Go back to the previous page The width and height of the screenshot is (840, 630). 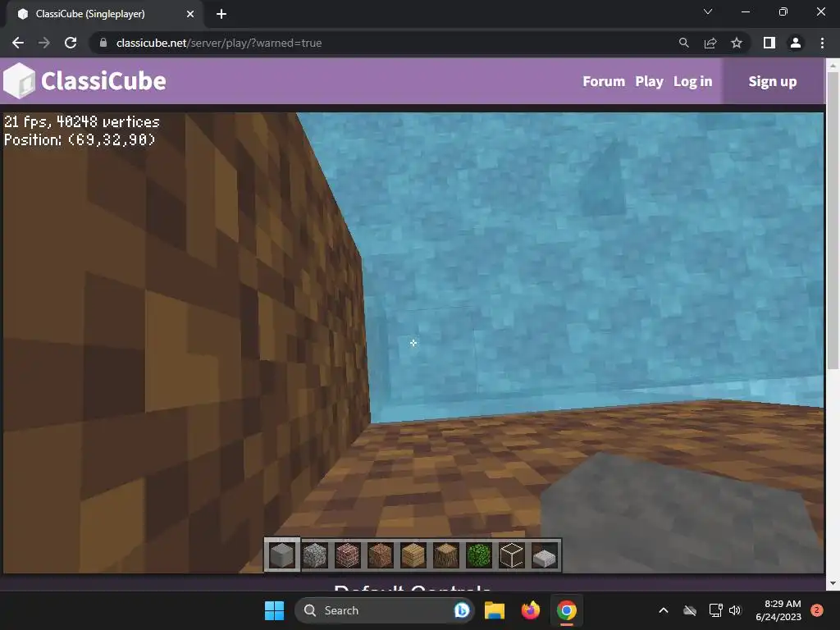[x=18, y=43]
